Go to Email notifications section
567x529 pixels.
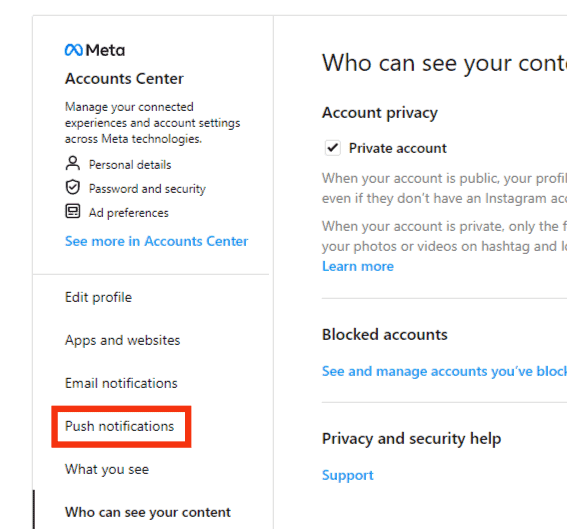[121, 383]
